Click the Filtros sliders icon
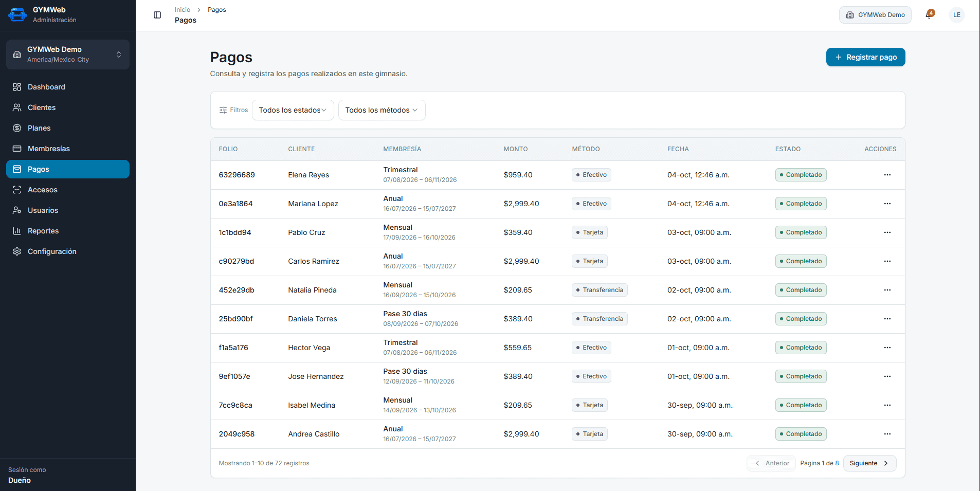 click(x=223, y=110)
